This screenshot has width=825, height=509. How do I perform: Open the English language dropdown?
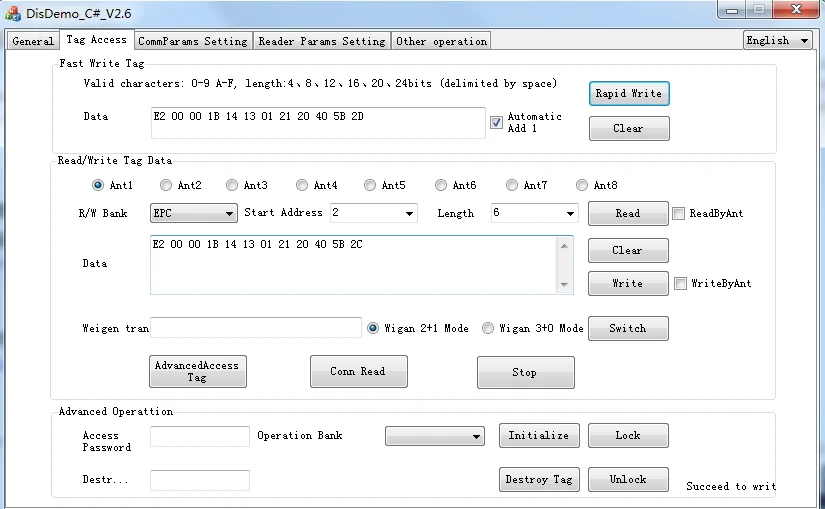[x=778, y=41]
